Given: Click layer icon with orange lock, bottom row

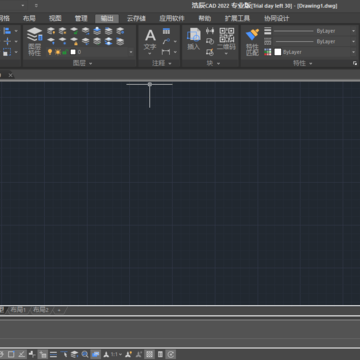Looking at the screenshot, I should point(74,41).
